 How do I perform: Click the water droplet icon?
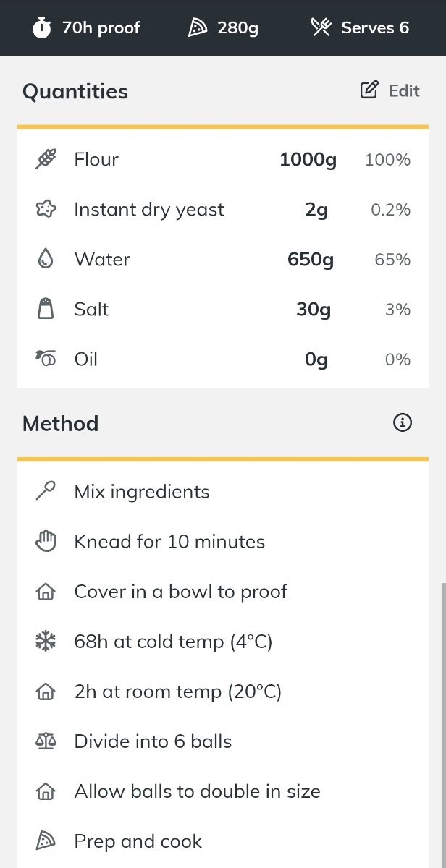point(46,259)
